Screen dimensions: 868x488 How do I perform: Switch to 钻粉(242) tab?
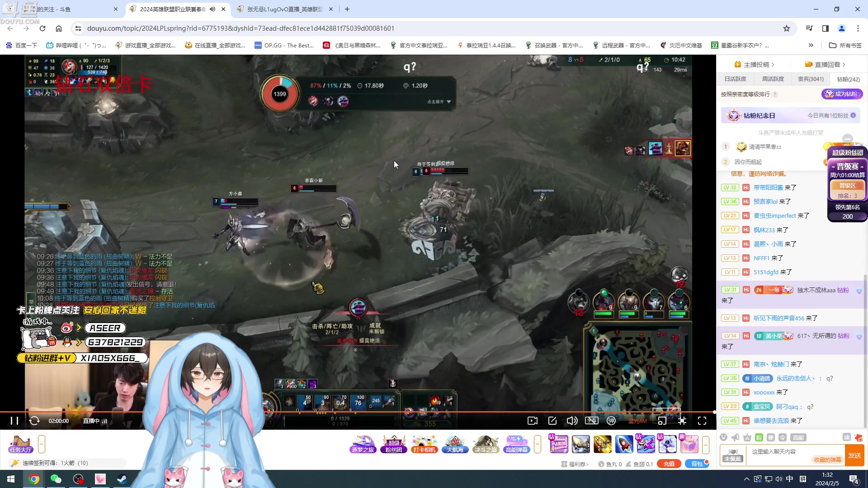(849, 79)
